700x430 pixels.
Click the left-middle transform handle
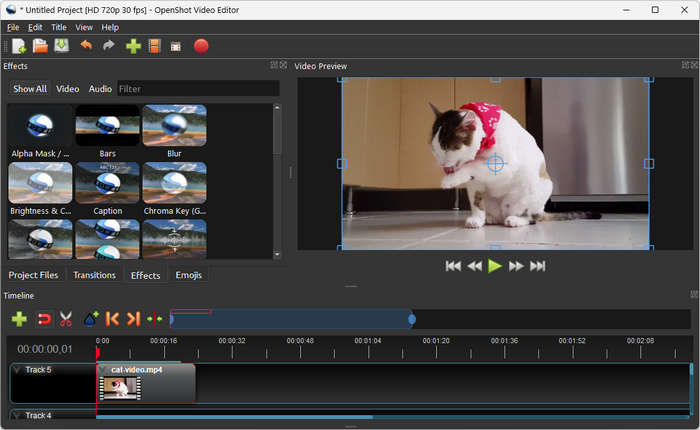click(x=342, y=163)
